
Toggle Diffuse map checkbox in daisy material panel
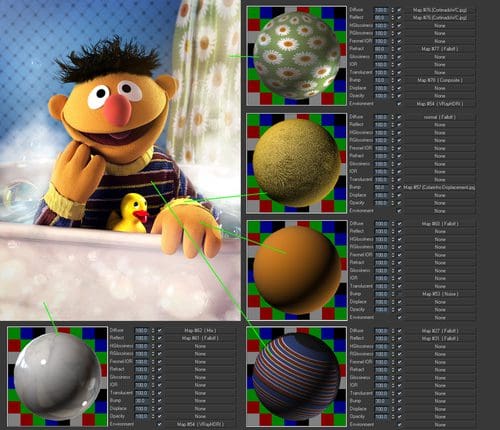(x=399, y=10)
